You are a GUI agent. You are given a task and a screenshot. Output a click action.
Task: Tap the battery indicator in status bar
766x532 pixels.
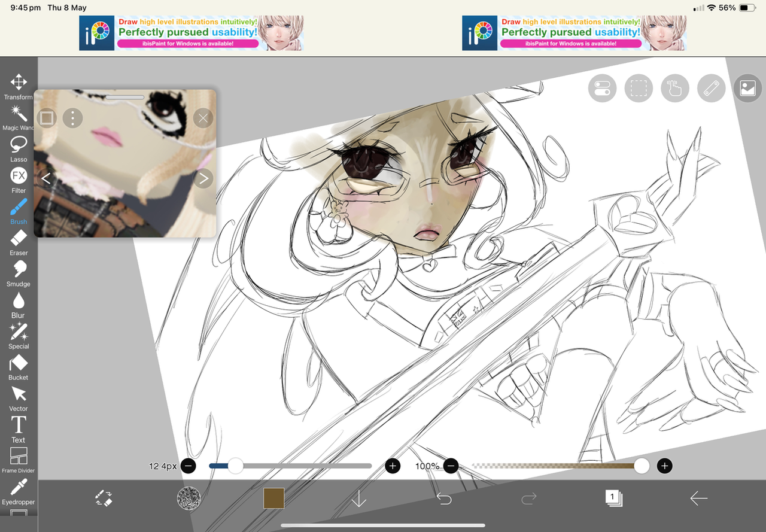tap(747, 8)
